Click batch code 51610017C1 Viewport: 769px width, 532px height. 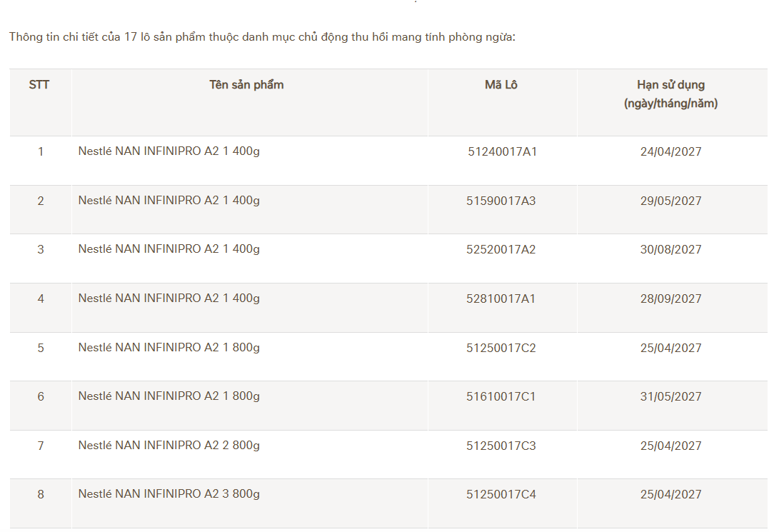pyautogui.click(x=501, y=397)
